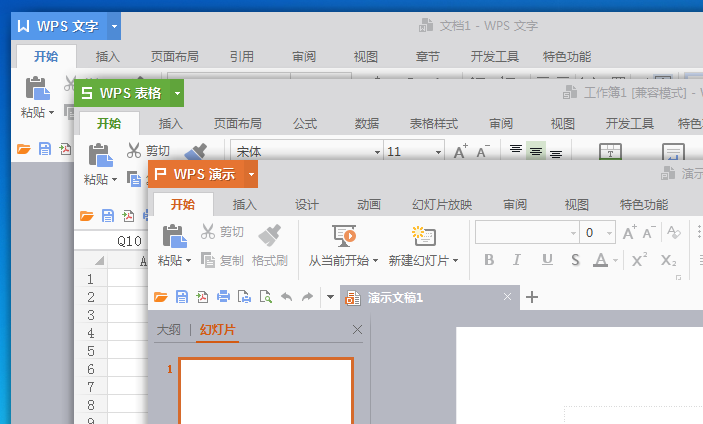
Task: Select row 5 header in WPS 表格
Action: 91,351
